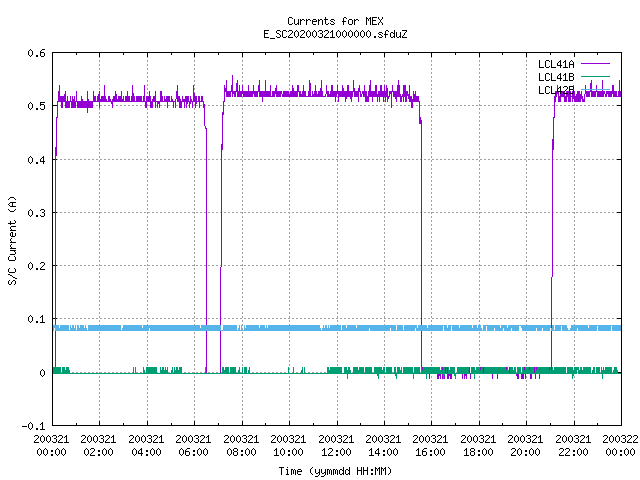This screenshot has width=640, height=480.
Task: Click the x-axis tick 200321 18:00
Action: (x=478, y=446)
